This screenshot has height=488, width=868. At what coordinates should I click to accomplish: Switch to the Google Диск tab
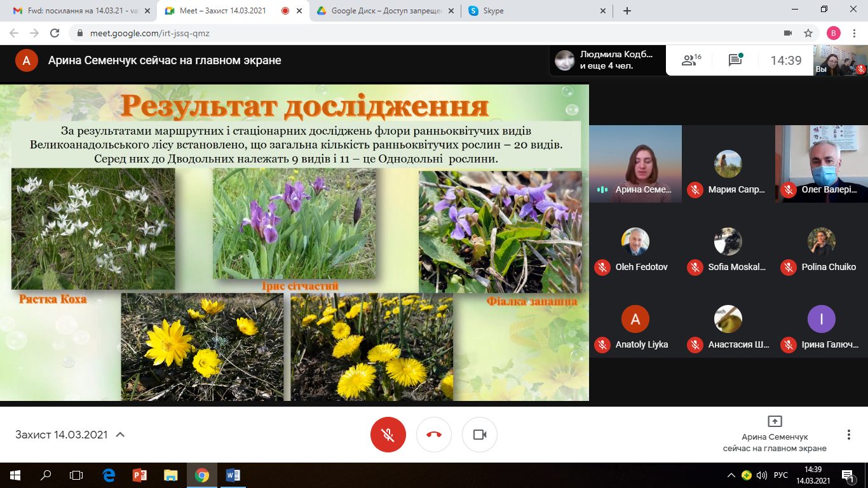386,11
